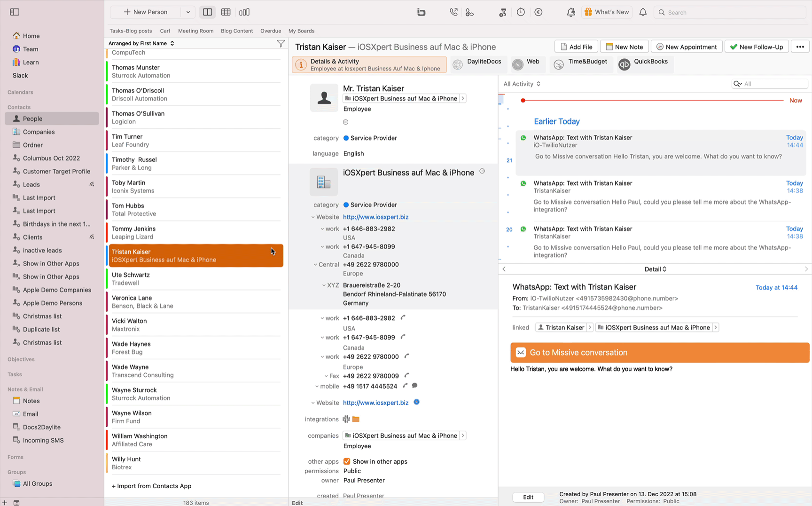This screenshot has width=812, height=506.
Task: Open the Time&Budget tab
Action: click(580, 64)
